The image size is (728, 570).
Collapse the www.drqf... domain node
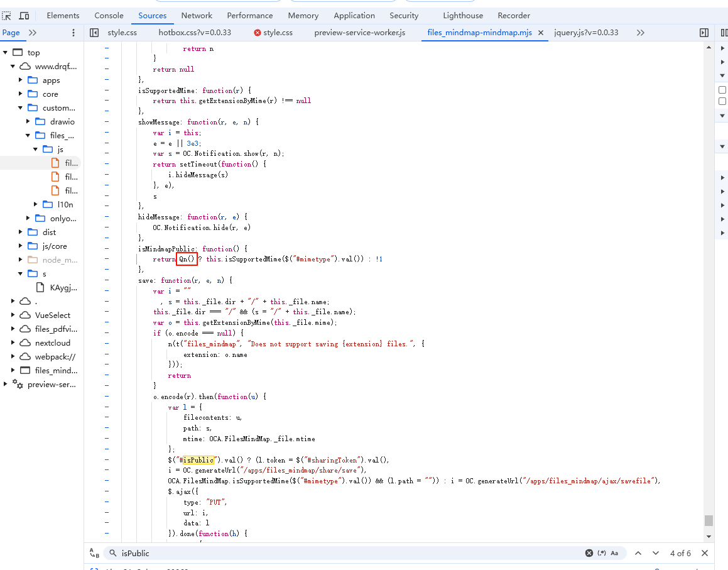tap(13, 67)
